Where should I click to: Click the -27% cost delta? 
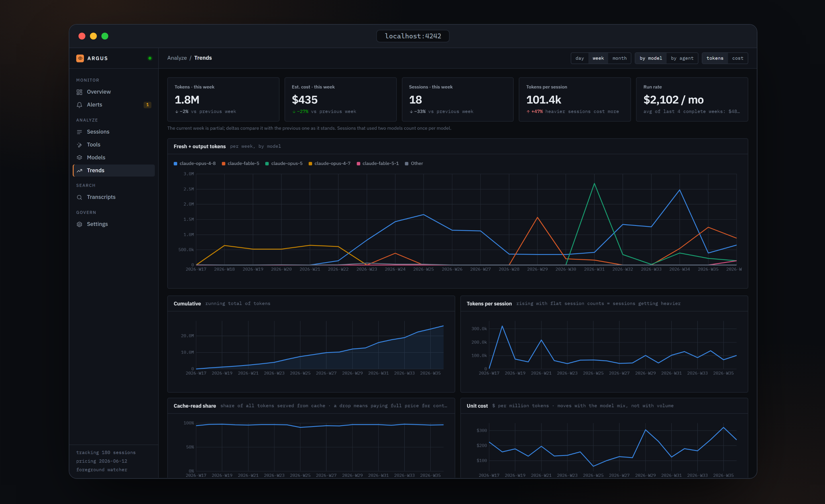click(x=300, y=112)
